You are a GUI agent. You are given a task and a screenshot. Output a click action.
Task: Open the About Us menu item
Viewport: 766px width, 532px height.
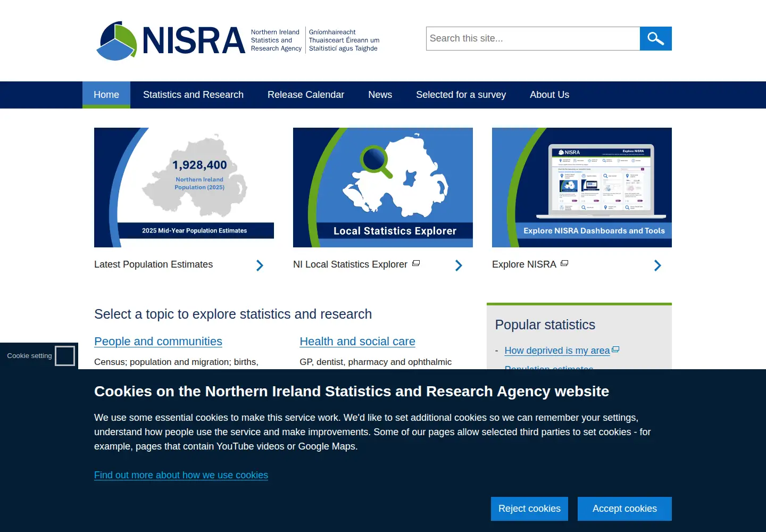click(549, 95)
